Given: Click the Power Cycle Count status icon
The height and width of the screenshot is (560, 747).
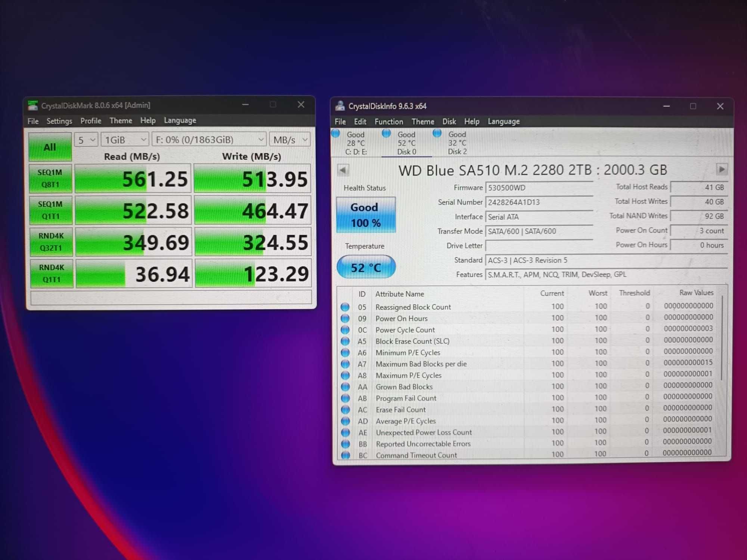Looking at the screenshot, I should 345,330.
